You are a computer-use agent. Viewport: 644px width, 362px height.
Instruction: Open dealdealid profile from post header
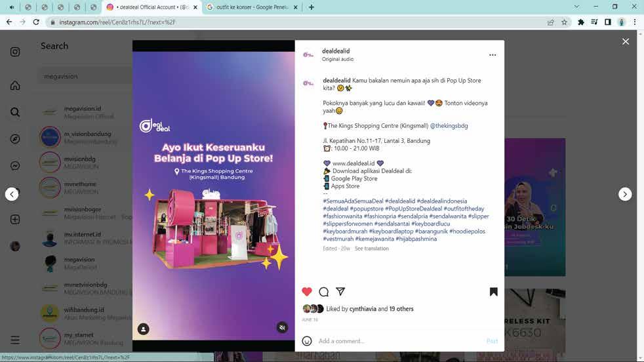pos(336,51)
